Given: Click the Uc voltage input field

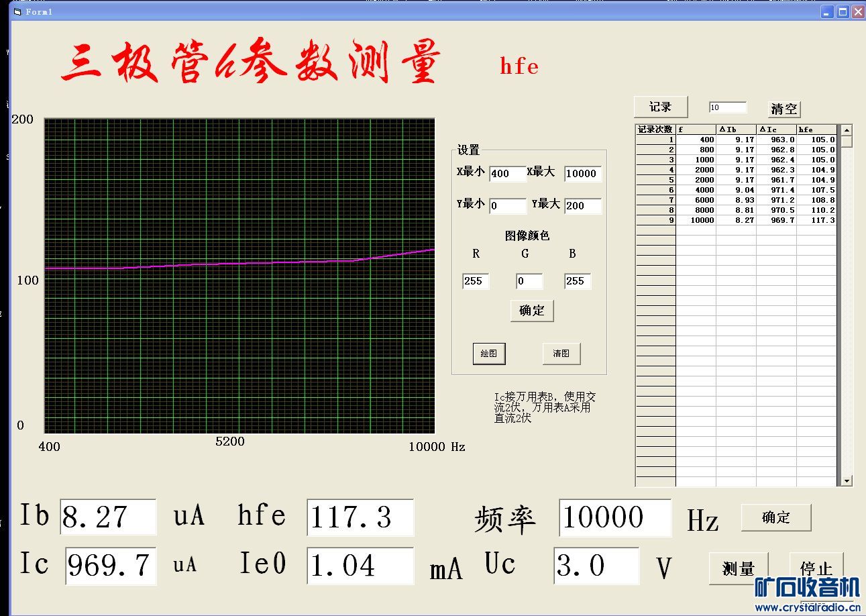Looking at the screenshot, I should (x=596, y=566).
